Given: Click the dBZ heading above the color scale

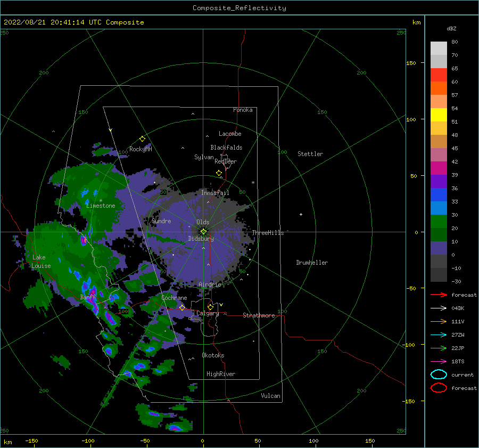Looking at the screenshot, I should [451, 28].
